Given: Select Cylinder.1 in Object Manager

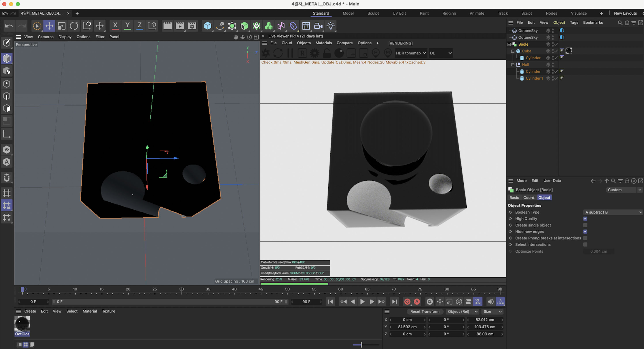Looking at the screenshot, I should point(534,78).
